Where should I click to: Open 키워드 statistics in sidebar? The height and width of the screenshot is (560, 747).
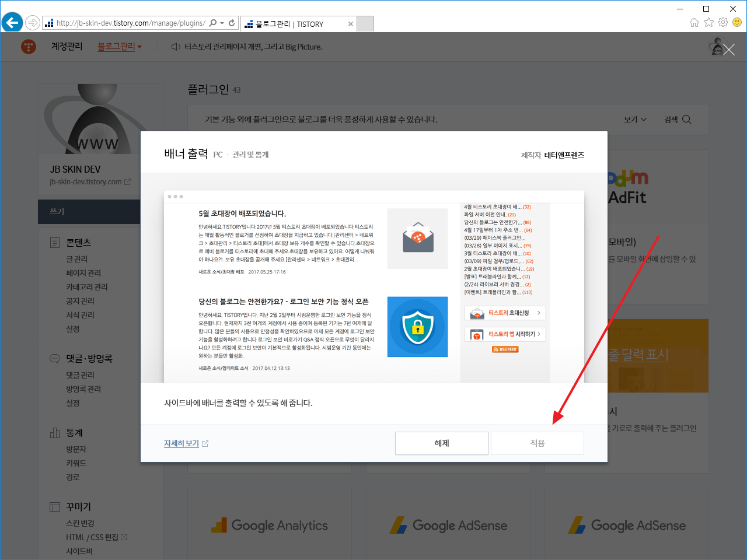coord(76,463)
